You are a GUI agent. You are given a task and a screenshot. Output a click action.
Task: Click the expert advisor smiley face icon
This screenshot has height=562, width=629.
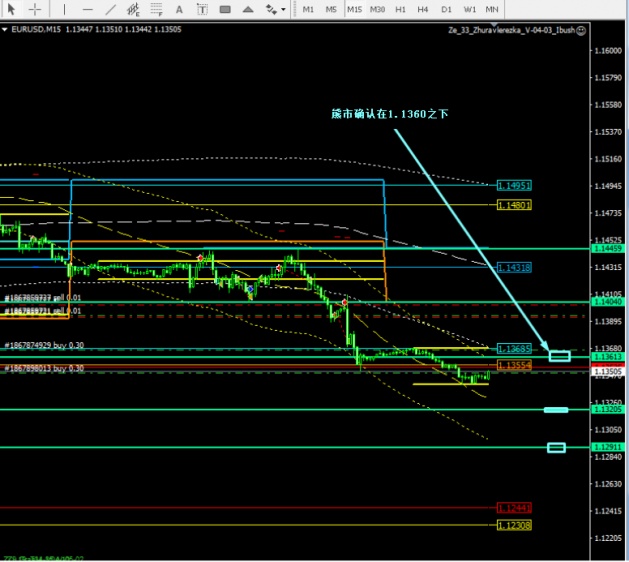pos(580,31)
